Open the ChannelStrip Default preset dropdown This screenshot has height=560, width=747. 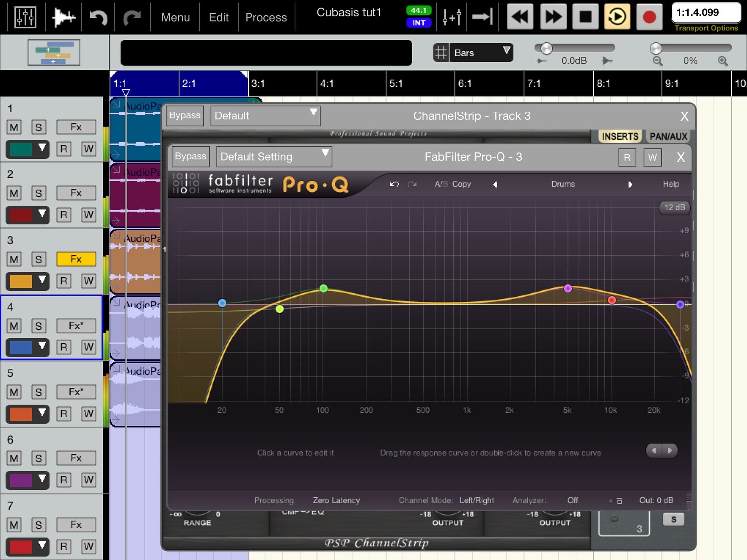[265, 116]
